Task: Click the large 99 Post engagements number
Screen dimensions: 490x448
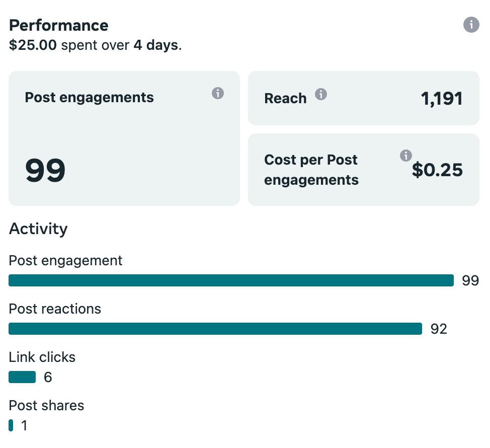Action: (x=45, y=170)
